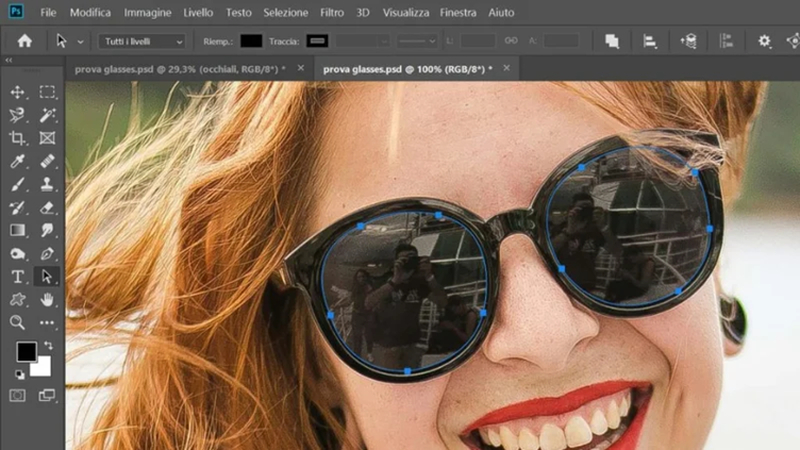Viewport: 800px width, 450px height.
Task: Close the prova glasses.psd 100% tab
Action: [x=506, y=68]
